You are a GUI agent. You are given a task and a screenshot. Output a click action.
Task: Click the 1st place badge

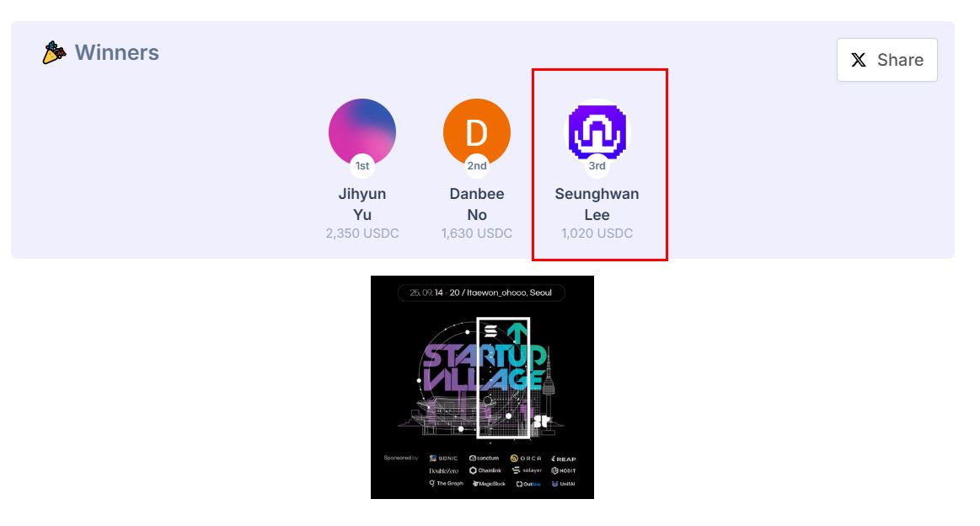(x=361, y=166)
